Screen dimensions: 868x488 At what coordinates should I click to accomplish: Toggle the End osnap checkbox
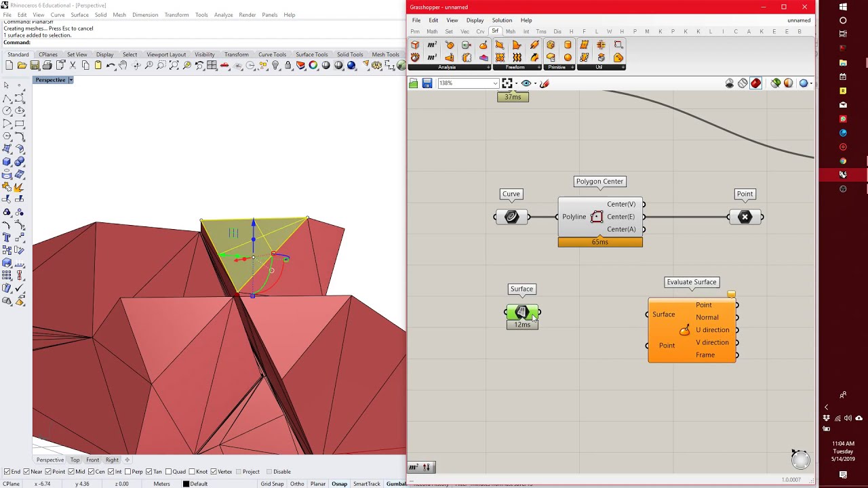pyautogui.click(x=7, y=472)
